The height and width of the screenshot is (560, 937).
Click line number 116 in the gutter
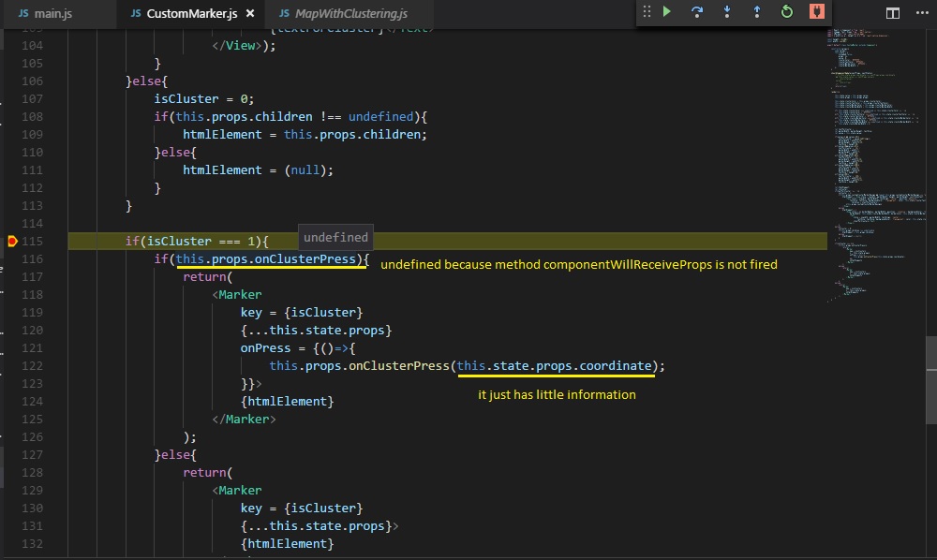[32, 259]
